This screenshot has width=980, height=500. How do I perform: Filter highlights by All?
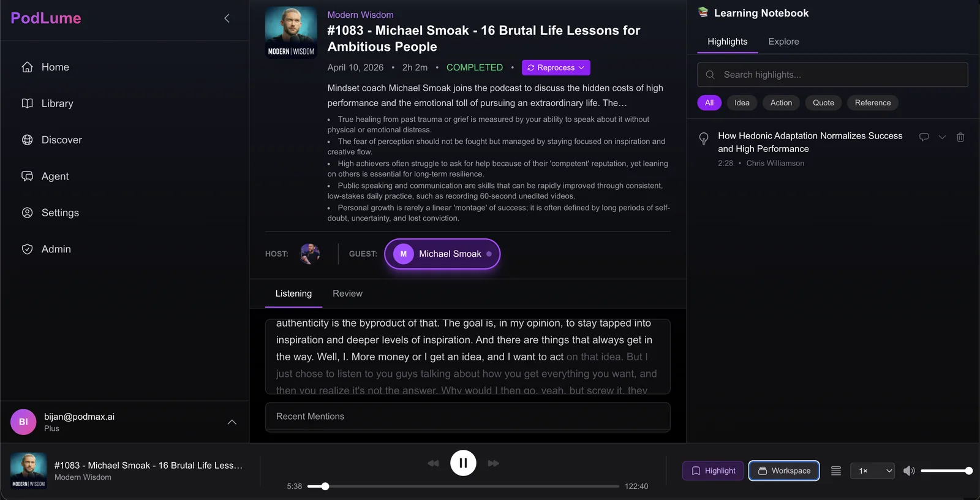[x=709, y=103]
